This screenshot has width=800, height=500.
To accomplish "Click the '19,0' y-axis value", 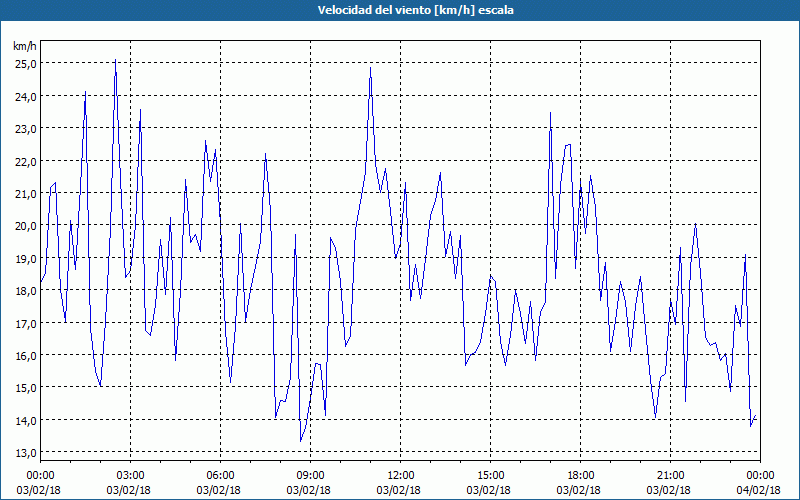I will (x=24, y=258).
